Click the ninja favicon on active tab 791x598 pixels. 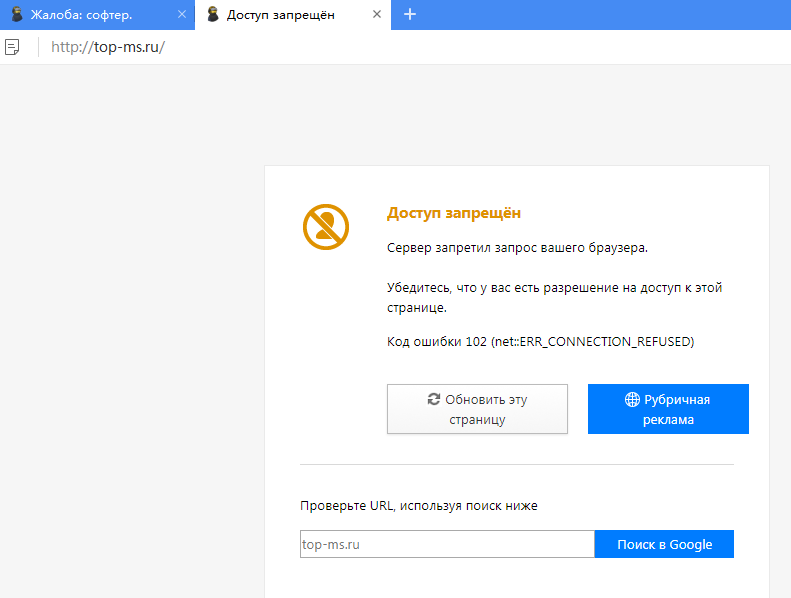click(213, 14)
